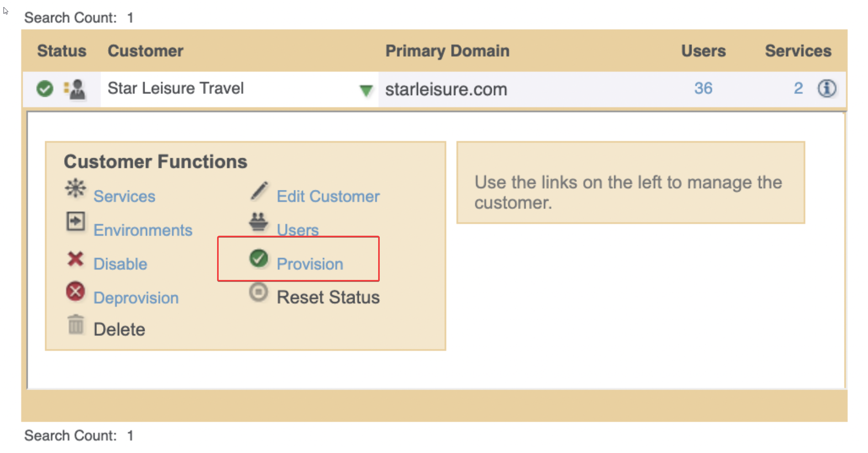Click the 36 users count link
Viewport: 868px width, 453px height.
coord(703,88)
